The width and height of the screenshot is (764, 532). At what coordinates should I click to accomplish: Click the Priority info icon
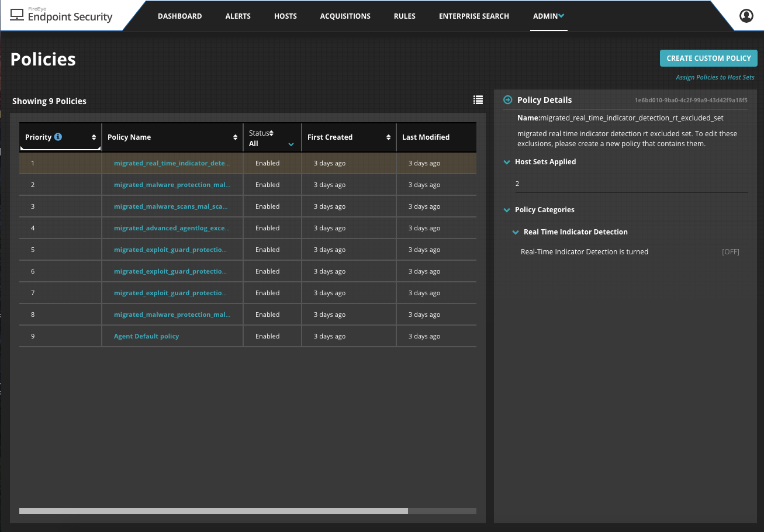coord(58,137)
